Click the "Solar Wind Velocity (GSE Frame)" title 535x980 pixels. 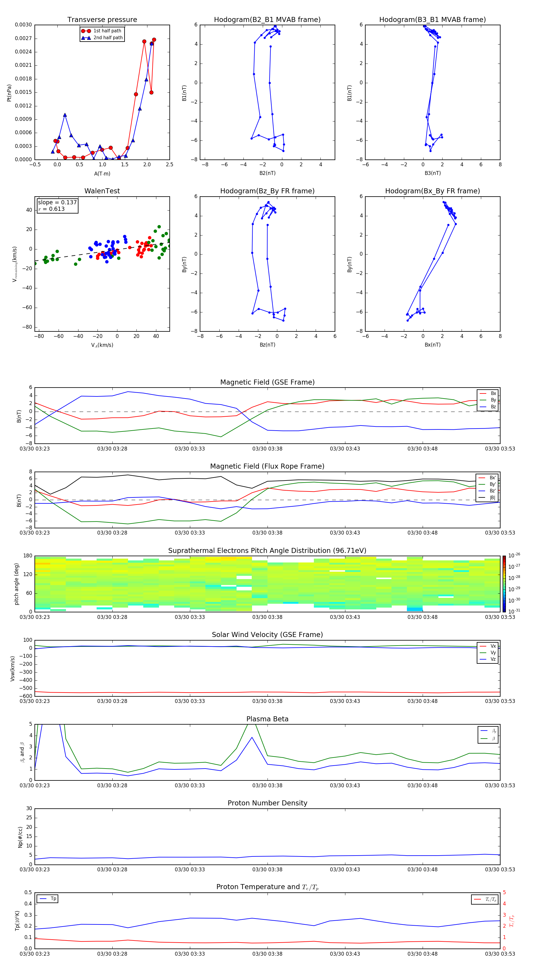(267, 635)
